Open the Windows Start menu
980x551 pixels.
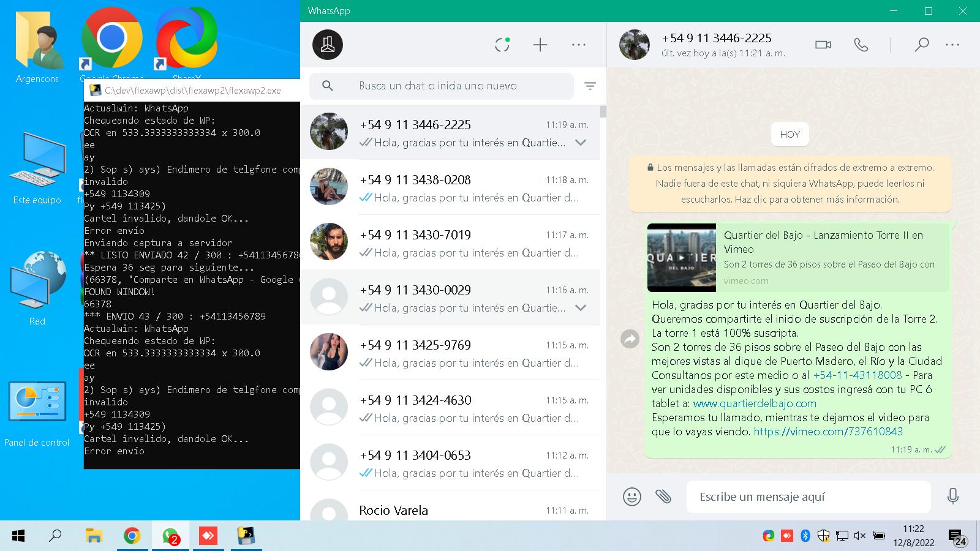[x=18, y=536]
